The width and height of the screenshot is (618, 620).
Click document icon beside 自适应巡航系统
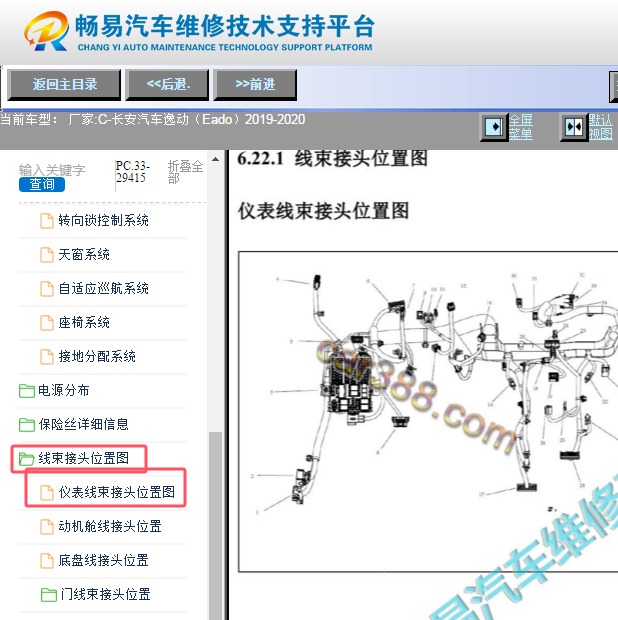coord(47,289)
